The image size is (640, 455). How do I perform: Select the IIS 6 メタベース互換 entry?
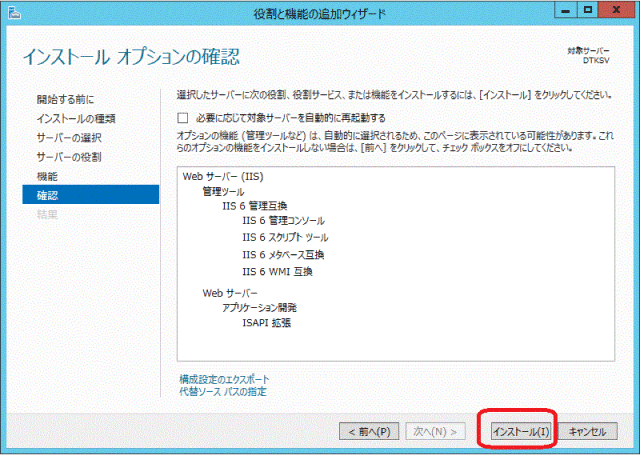tap(283, 255)
